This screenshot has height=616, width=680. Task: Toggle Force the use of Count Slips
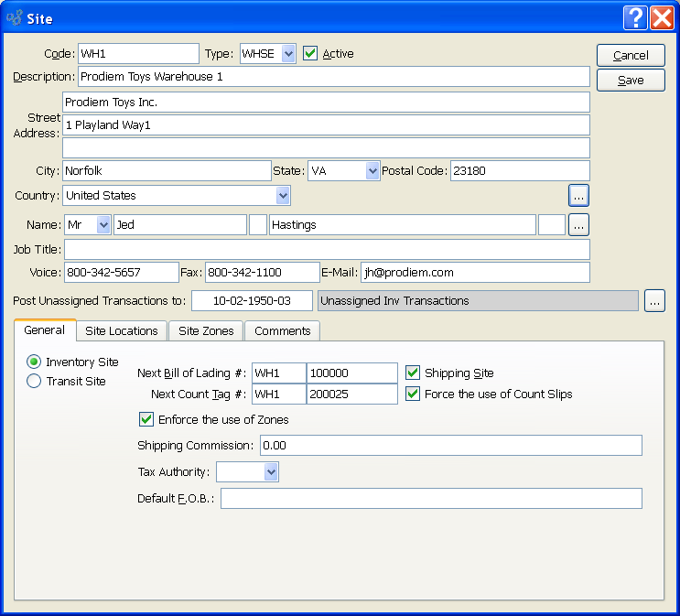tap(413, 394)
